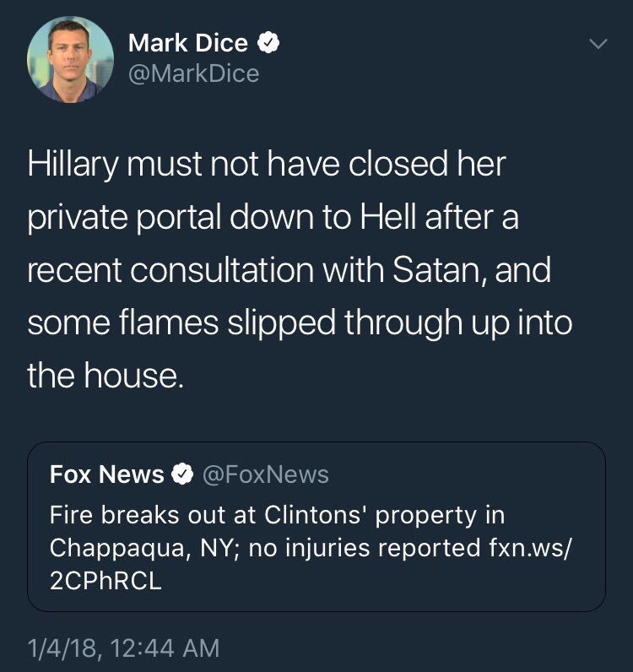Click the Mark Dice display name
Viewport: 633px width, 672px height.
click(188, 43)
